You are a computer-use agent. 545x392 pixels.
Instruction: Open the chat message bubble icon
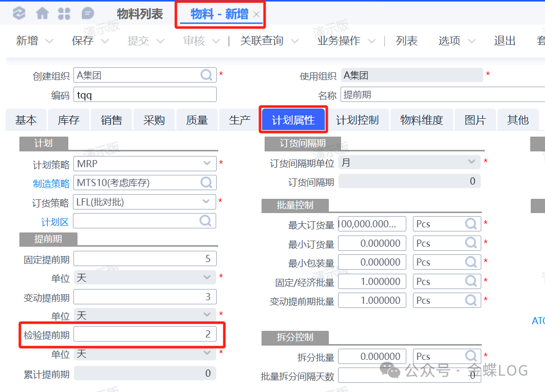tap(88, 14)
